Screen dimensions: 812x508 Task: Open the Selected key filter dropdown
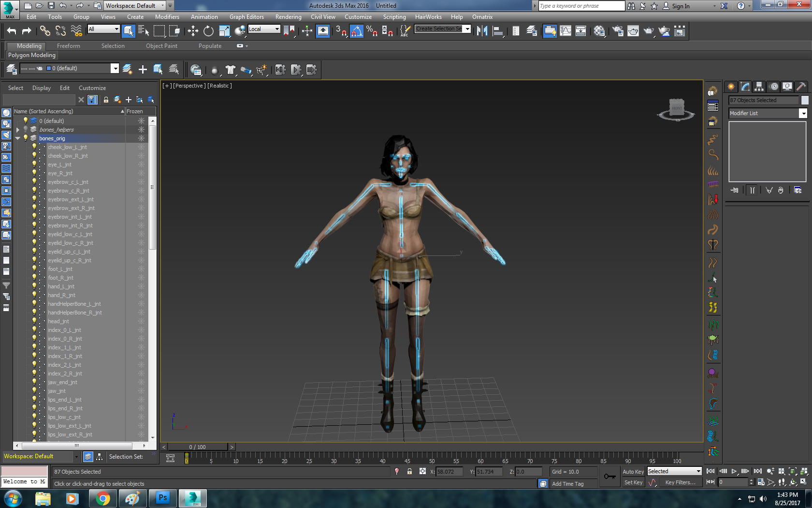(x=674, y=471)
